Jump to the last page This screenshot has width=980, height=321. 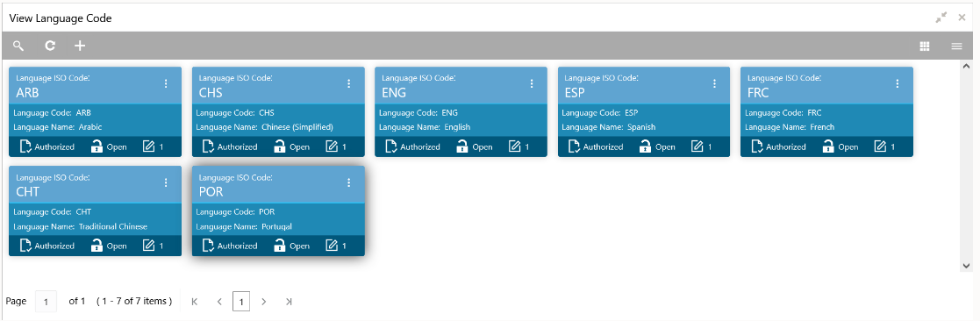click(288, 302)
